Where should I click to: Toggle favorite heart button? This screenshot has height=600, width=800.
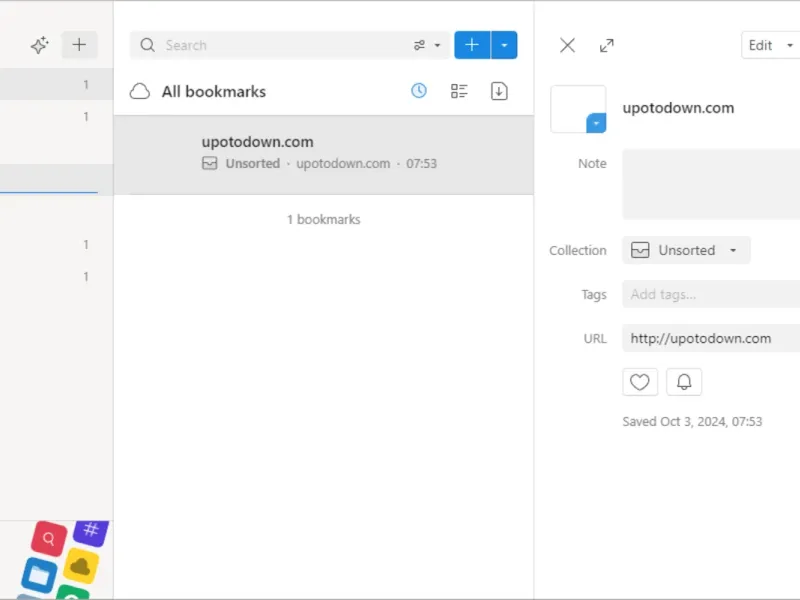pos(640,382)
